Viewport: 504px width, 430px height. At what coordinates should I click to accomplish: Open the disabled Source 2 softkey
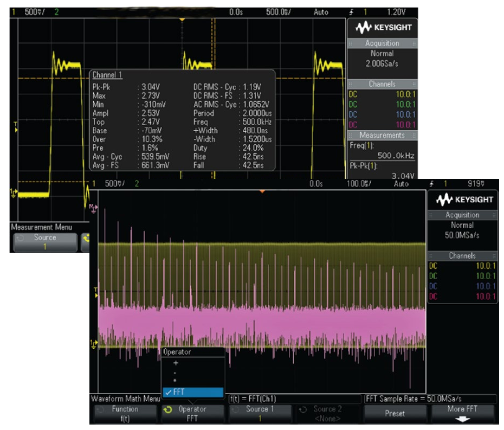pos(327,414)
